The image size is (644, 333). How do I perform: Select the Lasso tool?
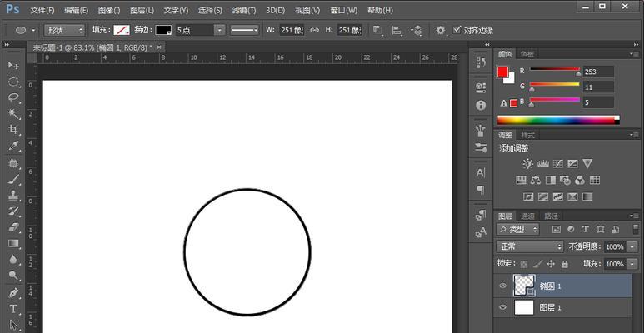coord(13,97)
